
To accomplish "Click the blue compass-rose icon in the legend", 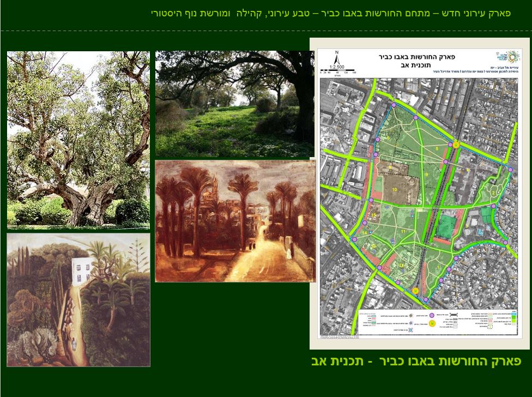I will click(412, 328).
